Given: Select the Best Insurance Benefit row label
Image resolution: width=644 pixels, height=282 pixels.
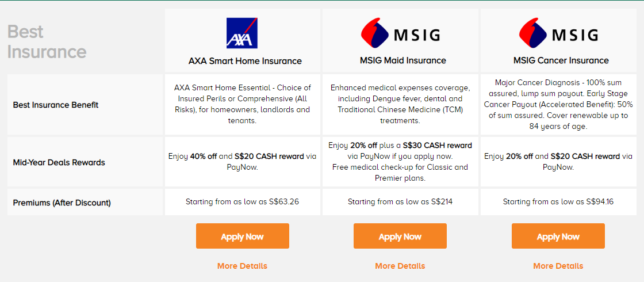Looking at the screenshot, I should click(56, 105).
